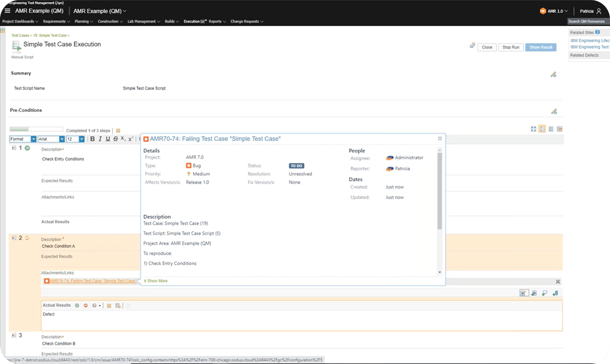
Task: Click the Close button
Action: point(487,47)
